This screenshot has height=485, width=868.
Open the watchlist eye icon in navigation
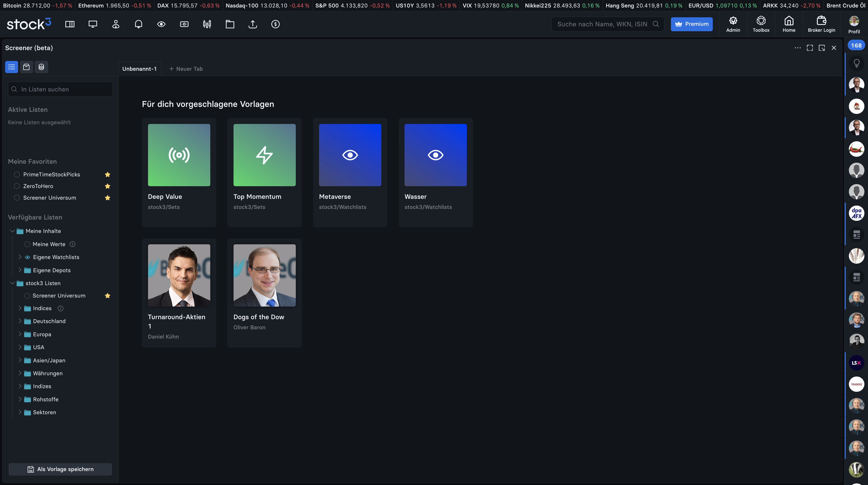point(161,24)
